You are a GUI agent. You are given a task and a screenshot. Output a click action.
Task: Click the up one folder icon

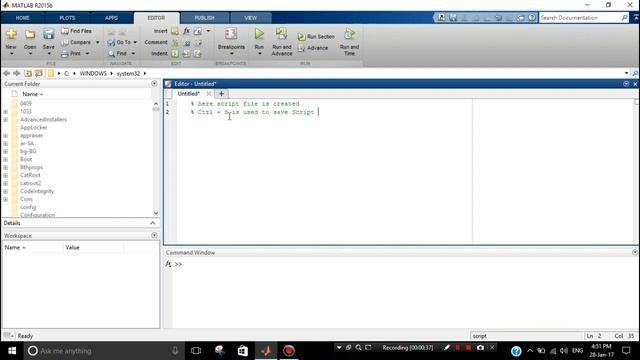coord(28,73)
